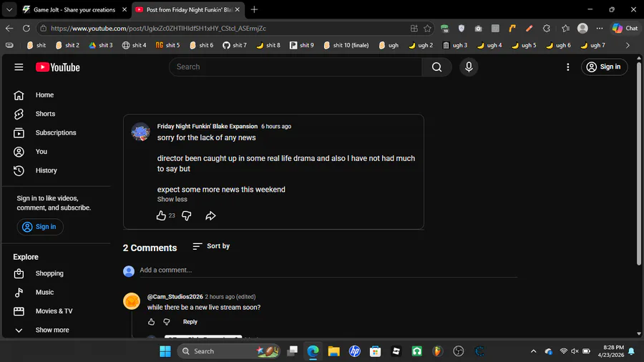Open Edge browser profile icon
Viewport: 644px width, 362px height.
click(x=582, y=29)
